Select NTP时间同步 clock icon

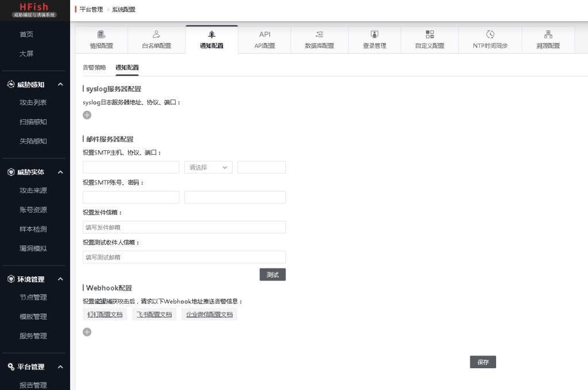[490, 35]
